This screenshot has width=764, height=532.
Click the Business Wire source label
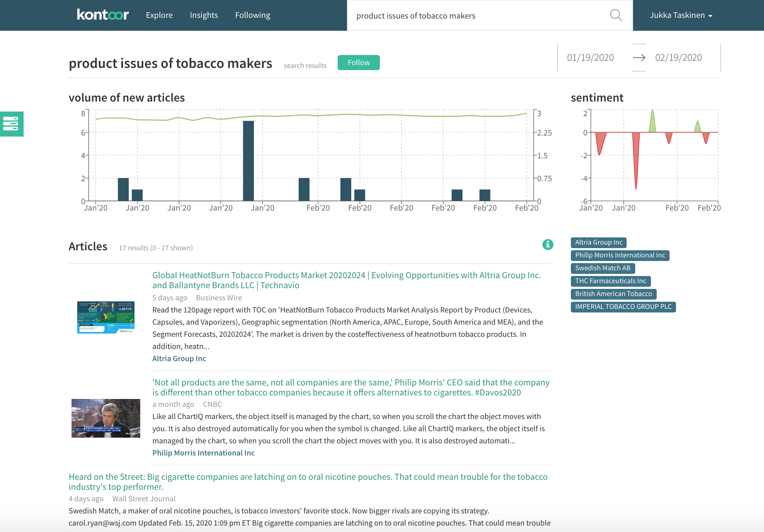pos(219,298)
